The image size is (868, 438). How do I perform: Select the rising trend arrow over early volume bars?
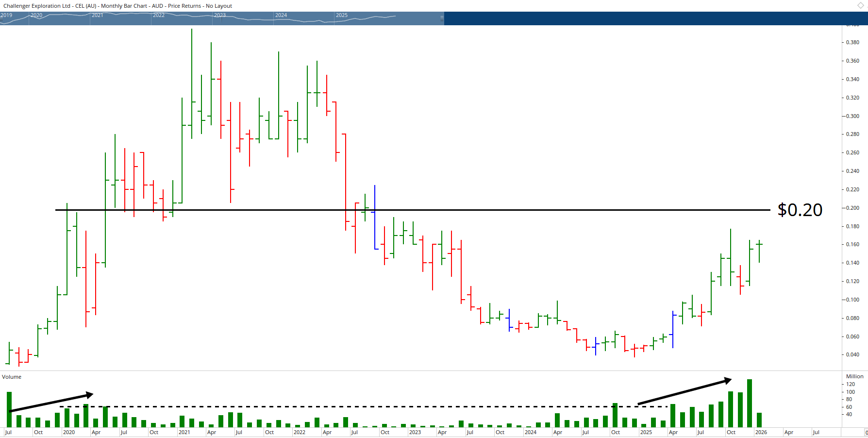point(51,403)
